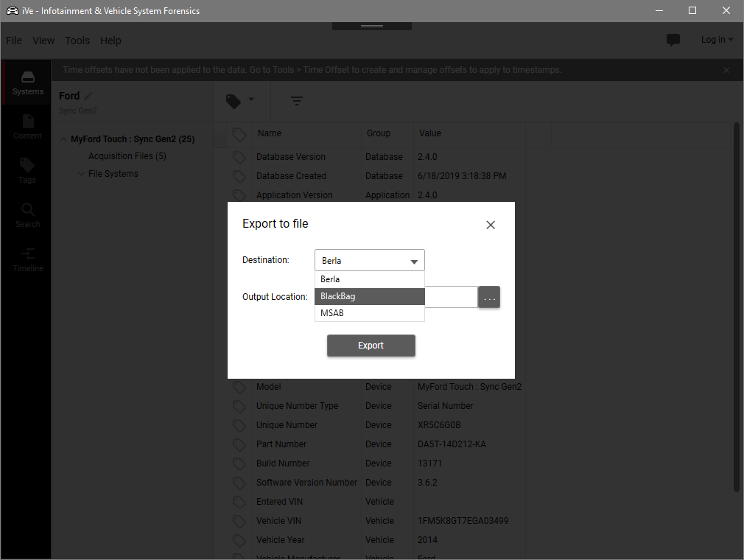Sort by the Name column header
The height and width of the screenshot is (560, 744).
click(x=270, y=133)
